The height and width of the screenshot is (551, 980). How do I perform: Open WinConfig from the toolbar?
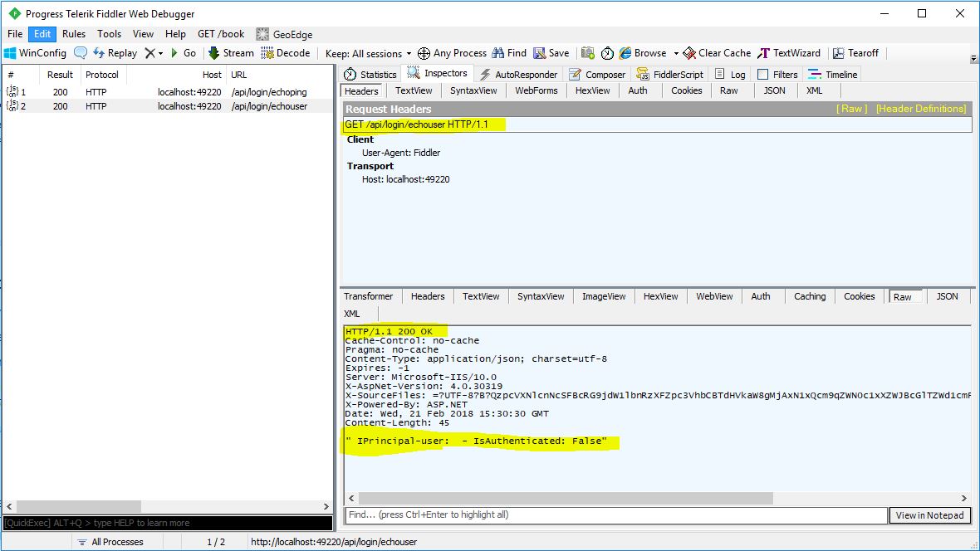tap(36, 53)
